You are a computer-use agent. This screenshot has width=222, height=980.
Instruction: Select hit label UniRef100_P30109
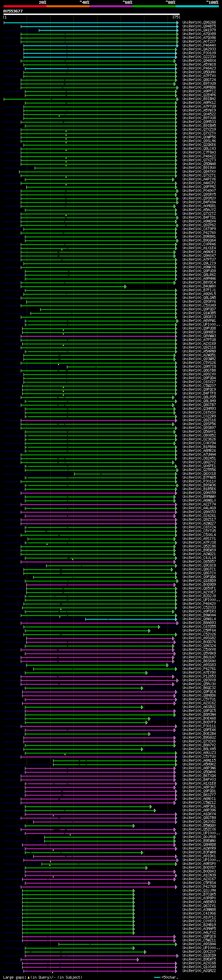[x=199, y=53]
